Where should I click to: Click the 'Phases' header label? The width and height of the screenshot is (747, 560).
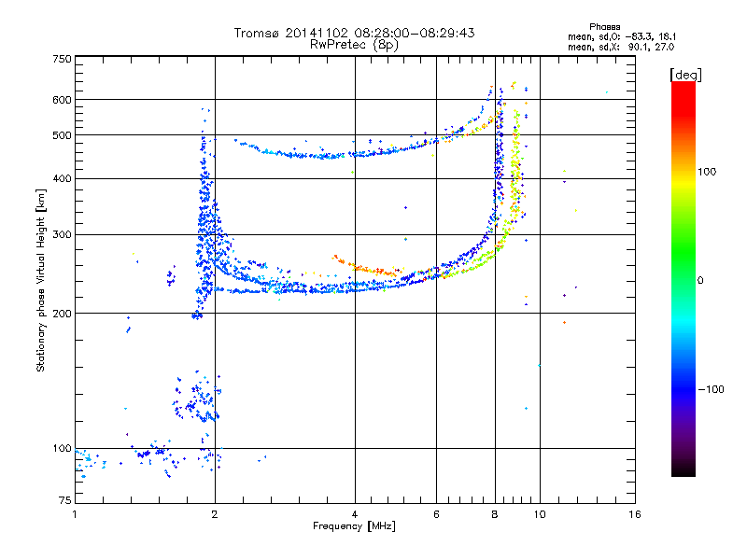604,27
